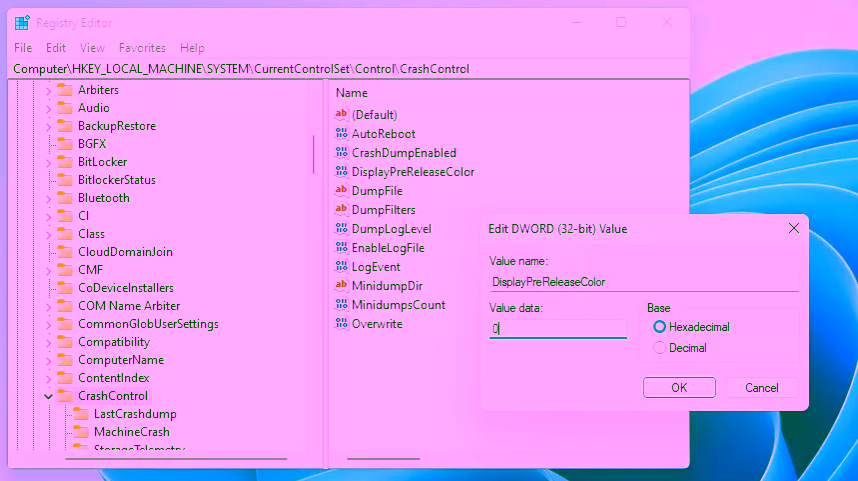Close the Edit DWORD dialog with X

coord(794,229)
